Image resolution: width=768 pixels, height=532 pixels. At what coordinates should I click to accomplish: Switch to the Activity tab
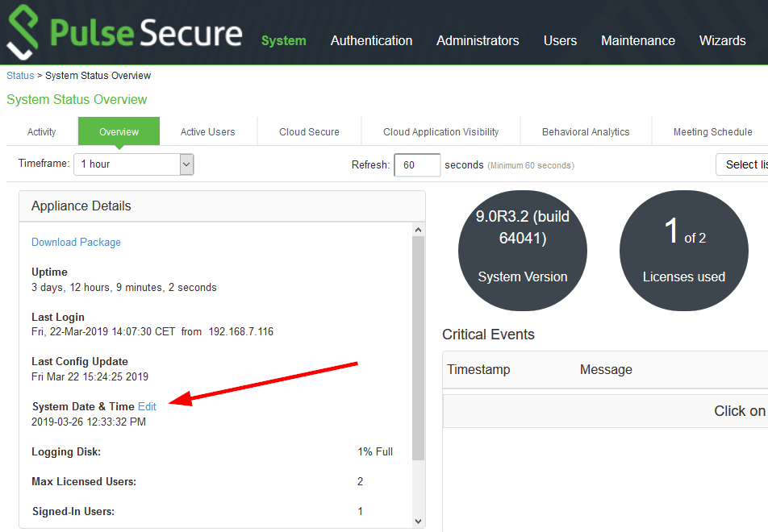[42, 131]
